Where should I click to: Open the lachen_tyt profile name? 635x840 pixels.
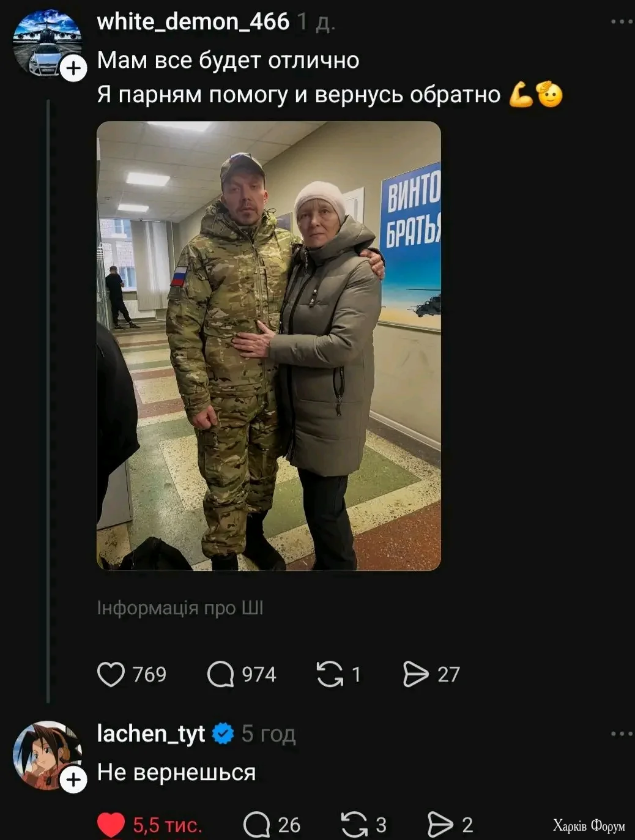coord(150,733)
